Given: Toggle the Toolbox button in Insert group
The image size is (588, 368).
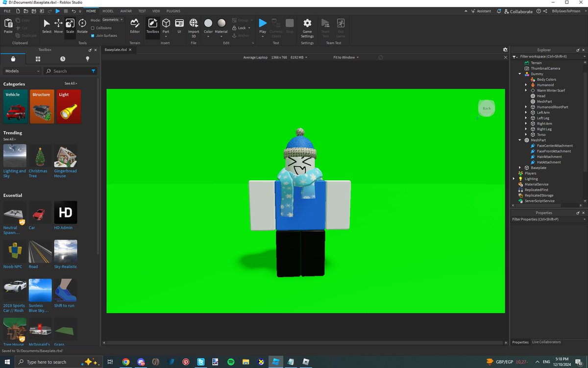Looking at the screenshot, I should coord(152,26).
